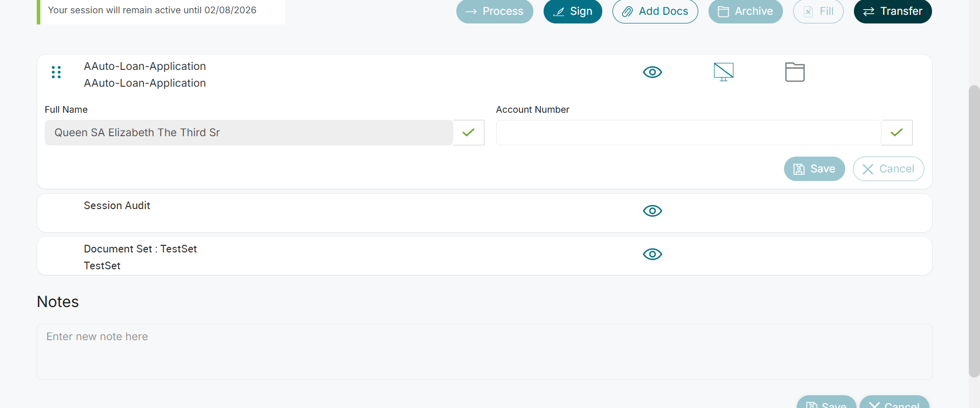
Task: Show the Session Audit via eye icon
Action: point(652,211)
